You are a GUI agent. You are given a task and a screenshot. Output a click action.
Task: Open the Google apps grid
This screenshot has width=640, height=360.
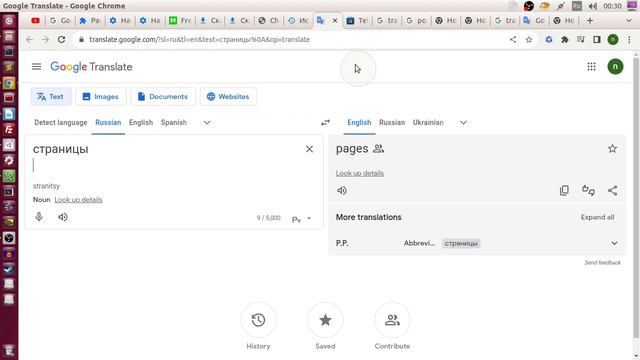click(591, 67)
